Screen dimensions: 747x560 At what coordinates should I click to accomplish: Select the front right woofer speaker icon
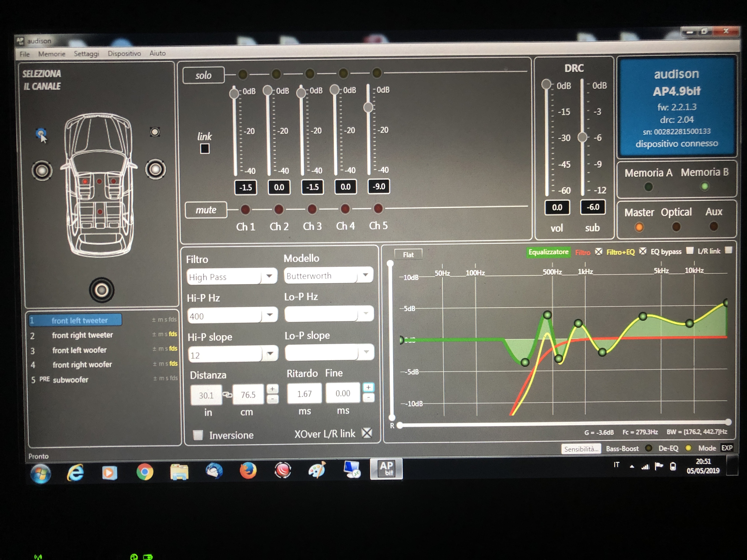pos(156,169)
